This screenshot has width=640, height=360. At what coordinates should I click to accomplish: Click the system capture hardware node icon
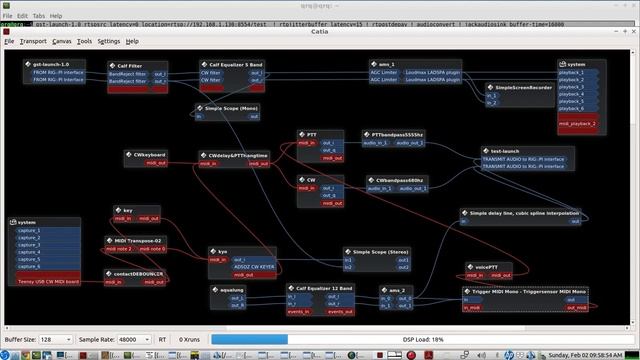pos(13,222)
